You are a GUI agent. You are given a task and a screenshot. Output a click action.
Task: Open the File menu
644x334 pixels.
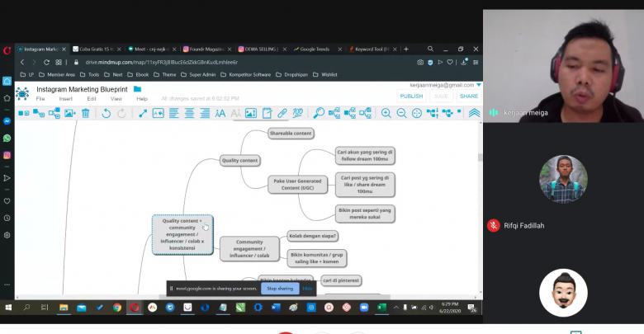40,99
